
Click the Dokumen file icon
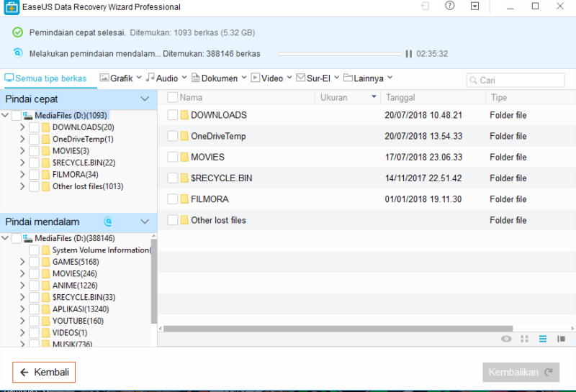[196, 78]
